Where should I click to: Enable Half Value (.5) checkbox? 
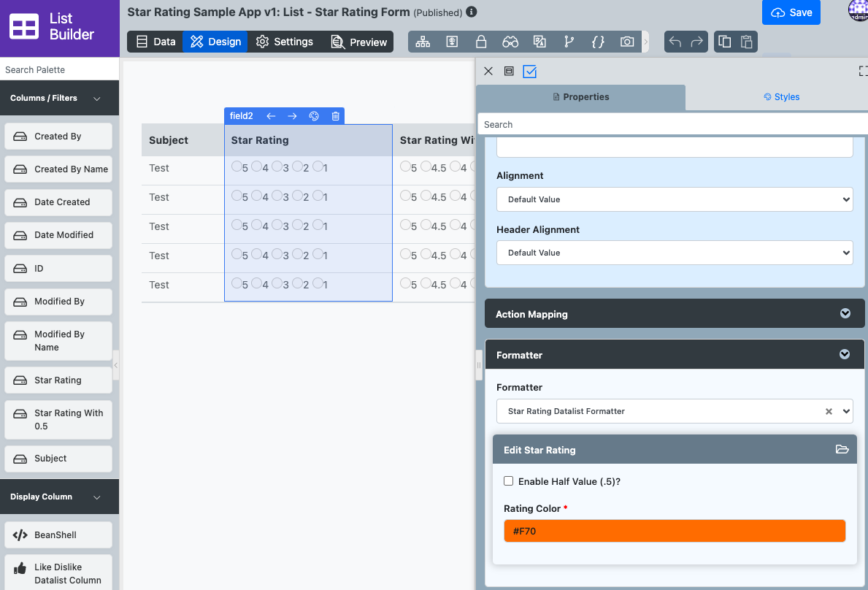click(x=509, y=481)
